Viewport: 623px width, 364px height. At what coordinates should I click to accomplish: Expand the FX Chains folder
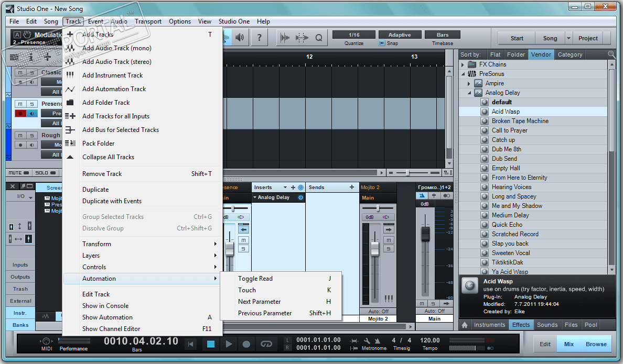[463, 64]
